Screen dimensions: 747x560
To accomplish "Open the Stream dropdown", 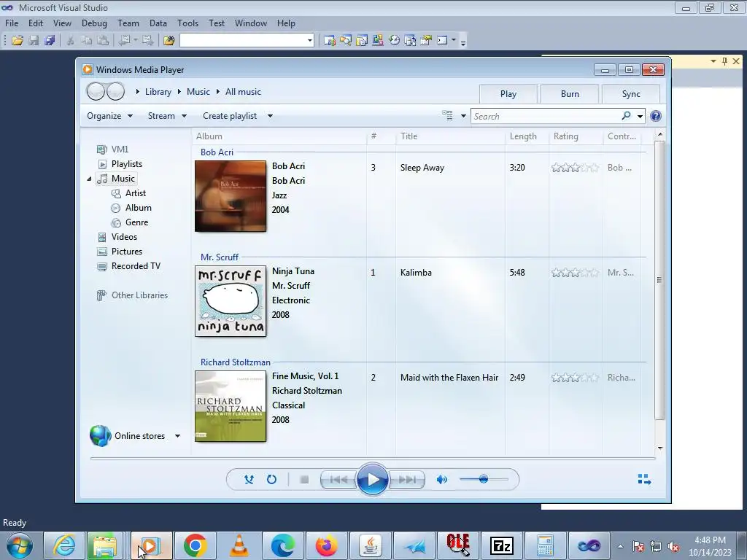I will (x=167, y=116).
